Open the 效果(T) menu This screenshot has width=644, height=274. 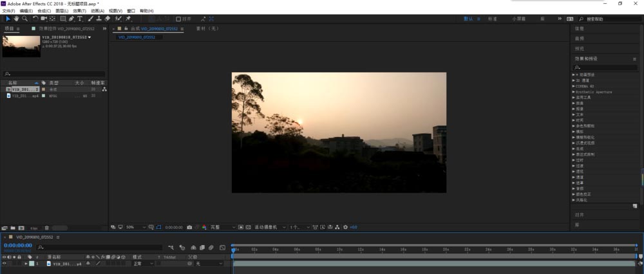tap(80, 11)
